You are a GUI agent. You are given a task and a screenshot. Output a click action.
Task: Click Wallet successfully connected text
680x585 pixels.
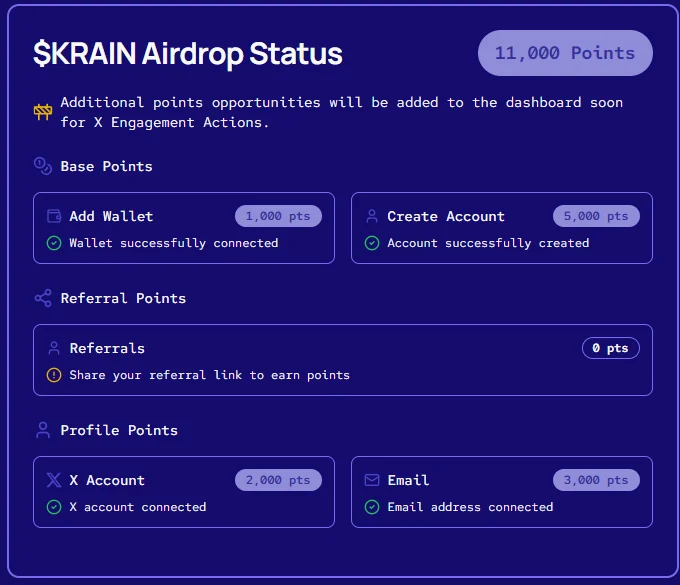point(173,243)
